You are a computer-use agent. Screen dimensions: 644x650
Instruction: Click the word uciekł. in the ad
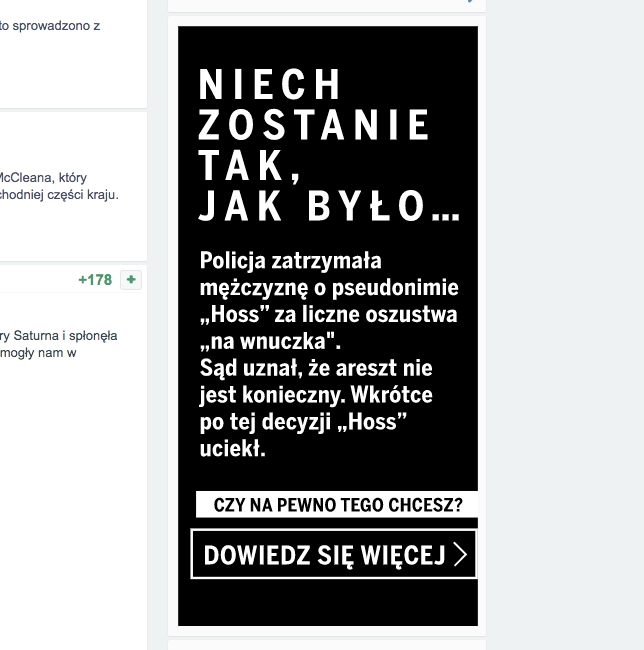click(233, 449)
